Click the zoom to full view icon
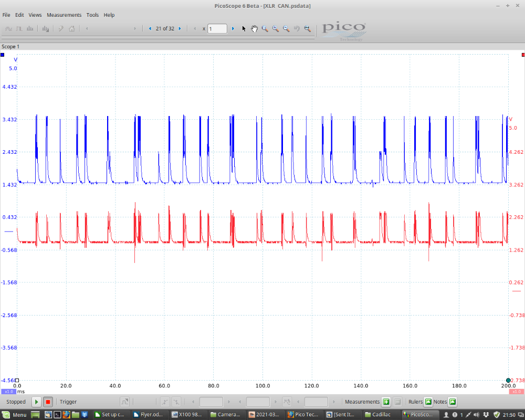The height and width of the screenshot is (420, 525). click(308, 29)
